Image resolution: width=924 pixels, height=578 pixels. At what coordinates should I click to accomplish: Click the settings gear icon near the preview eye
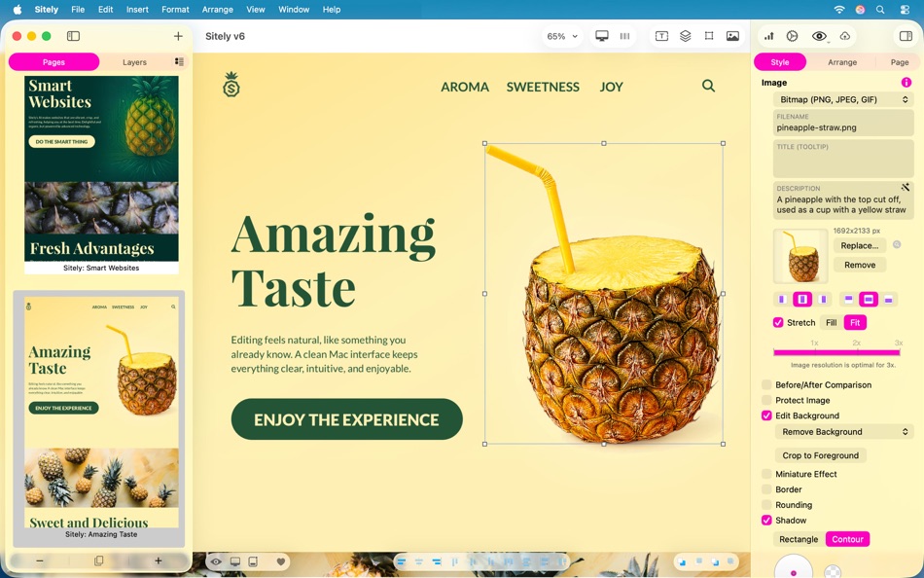click(792, 35)
